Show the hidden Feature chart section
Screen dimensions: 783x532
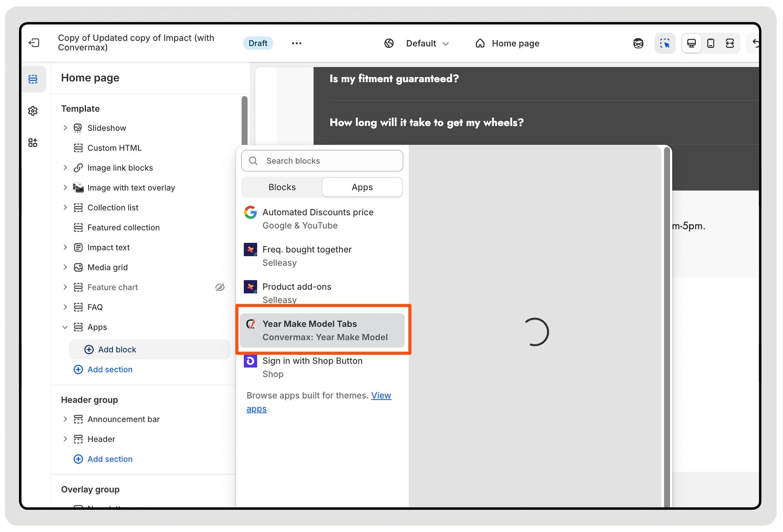[220, 288]
